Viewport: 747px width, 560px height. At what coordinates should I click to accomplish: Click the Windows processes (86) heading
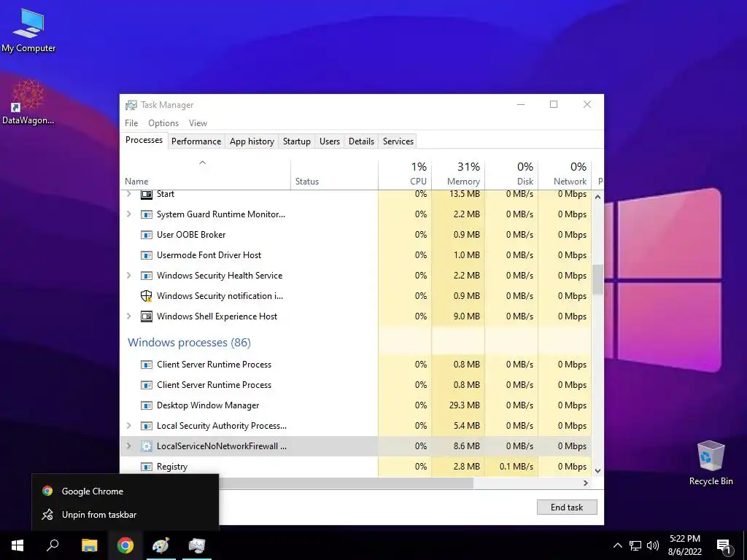pyautogui.click(x=189, y=343)
